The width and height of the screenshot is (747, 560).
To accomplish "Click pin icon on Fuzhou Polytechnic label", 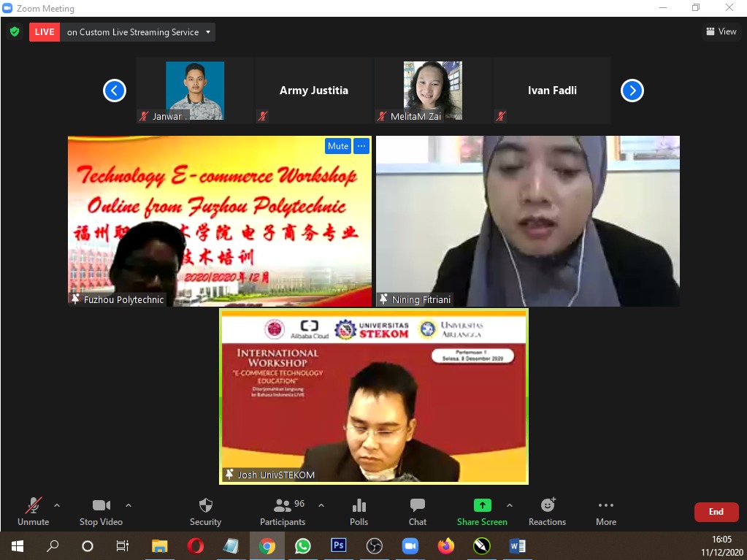I will pyautogui.click(x=75, y=299).
